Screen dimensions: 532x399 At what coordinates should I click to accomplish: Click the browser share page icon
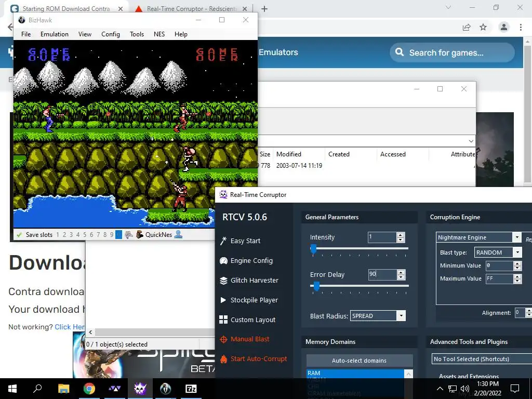(467, 27)
